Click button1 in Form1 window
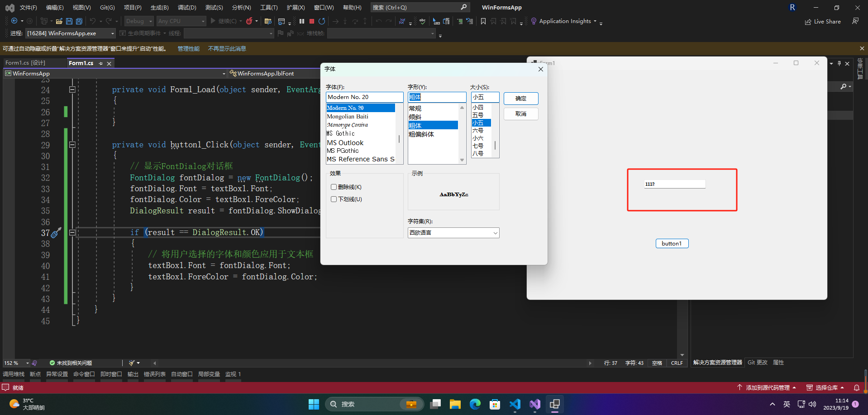 (672, 244)
